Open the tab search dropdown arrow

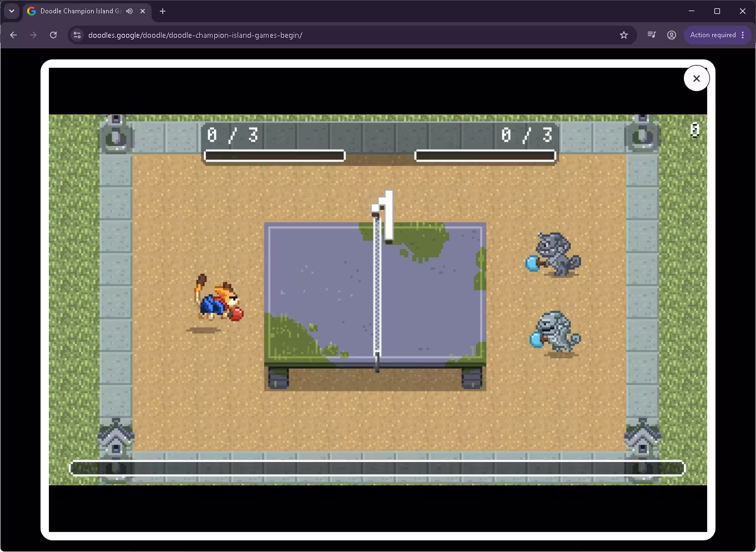pyautogui.click(x=12, y=11)
